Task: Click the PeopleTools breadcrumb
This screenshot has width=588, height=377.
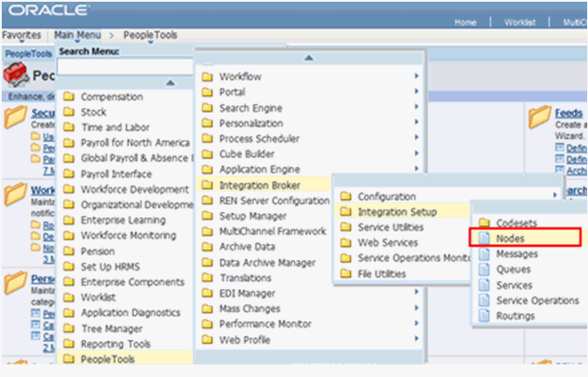Action: (x=150, y=35)
